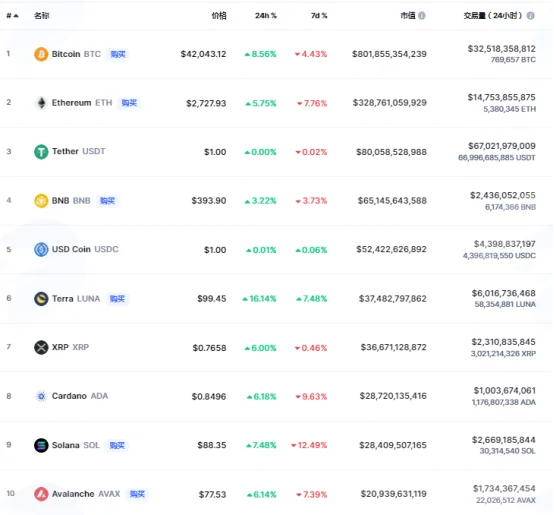This screenshot has height=515, width=554.
Task: Open the info icon beside 市值 header
Action: click(422, 16)
